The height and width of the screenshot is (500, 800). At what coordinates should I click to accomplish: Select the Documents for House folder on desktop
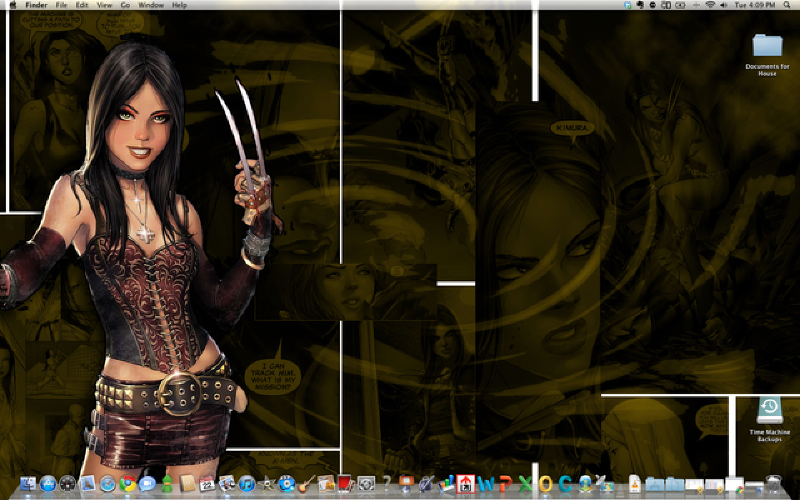(767, 55)
